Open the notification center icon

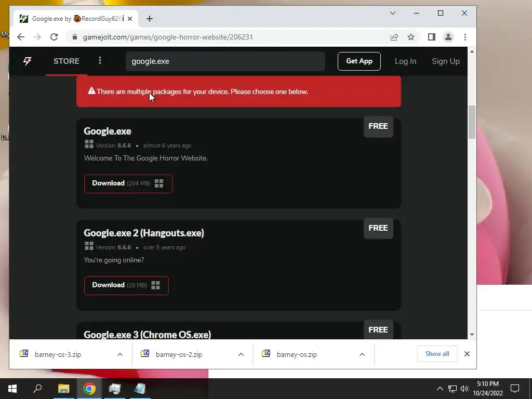515,389
